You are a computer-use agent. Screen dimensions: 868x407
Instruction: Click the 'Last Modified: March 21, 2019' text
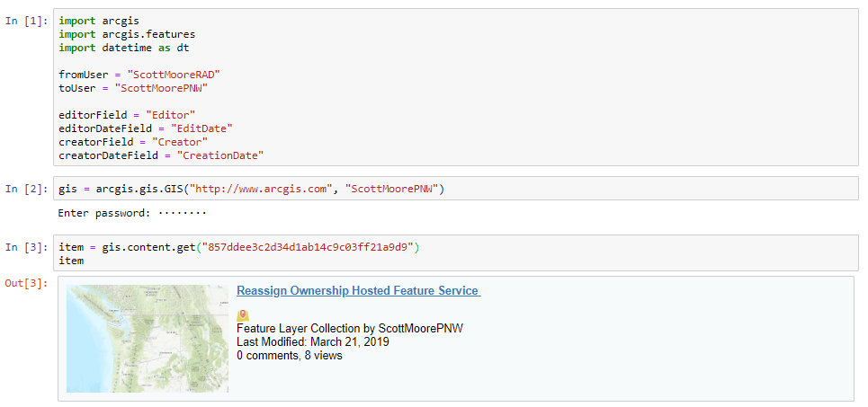[312, 342]
